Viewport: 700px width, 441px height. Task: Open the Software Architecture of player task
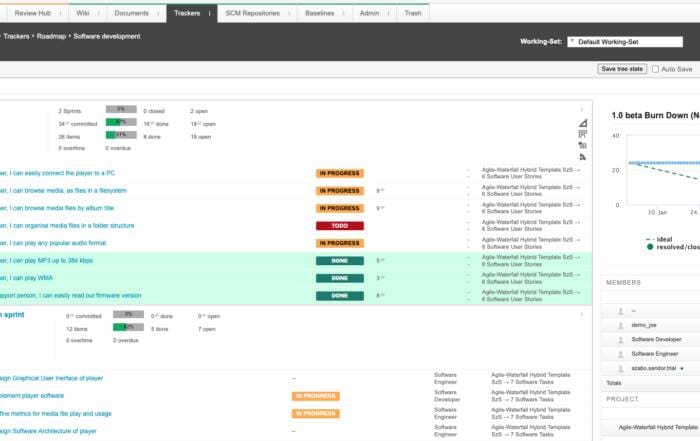pos(48,431)
